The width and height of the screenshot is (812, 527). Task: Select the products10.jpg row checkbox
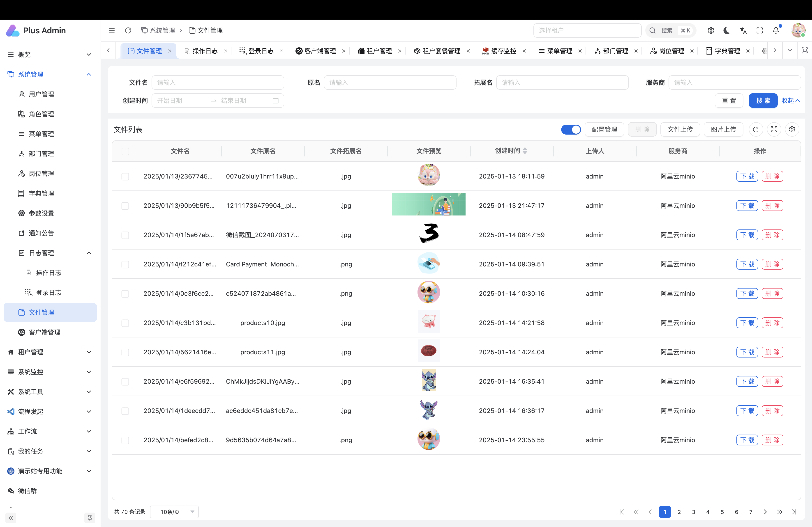pos(125,323)
